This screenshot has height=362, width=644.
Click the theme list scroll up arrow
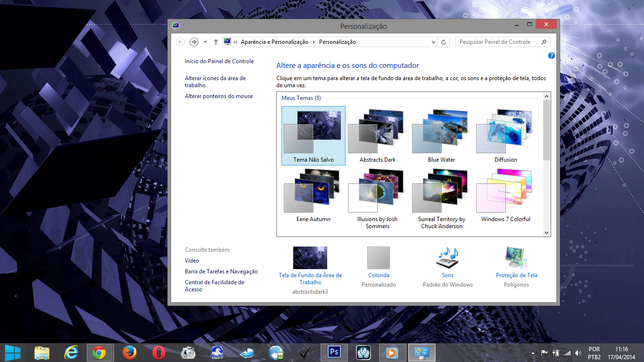[547, 96]
